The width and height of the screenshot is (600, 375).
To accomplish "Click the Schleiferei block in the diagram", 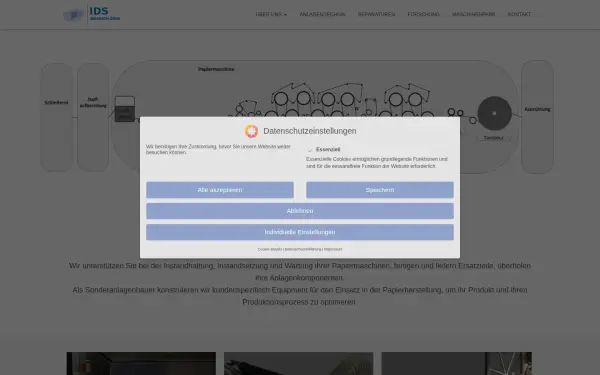I will pyautogui.click(x=56, y=117).
